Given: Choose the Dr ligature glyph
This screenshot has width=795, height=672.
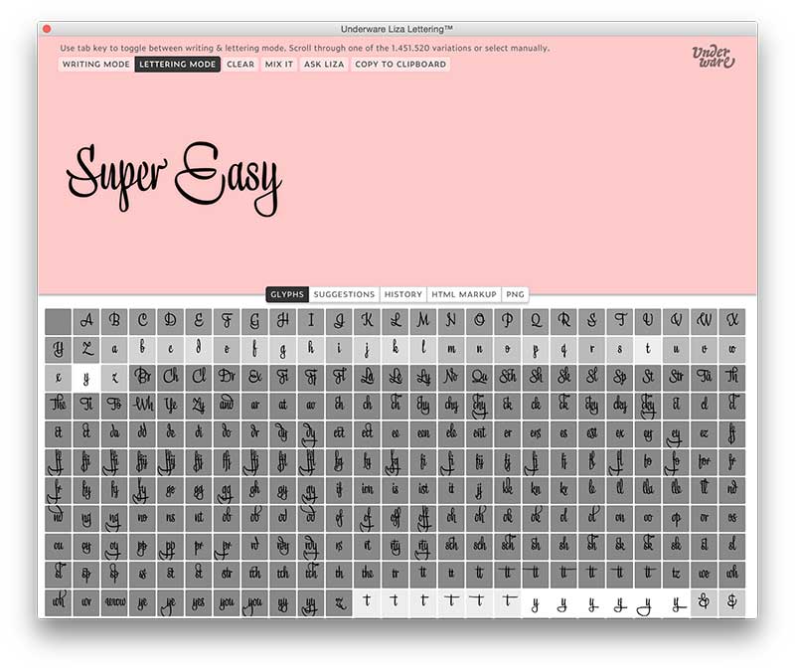Looking at the screenshot, I should pos(228,378).
